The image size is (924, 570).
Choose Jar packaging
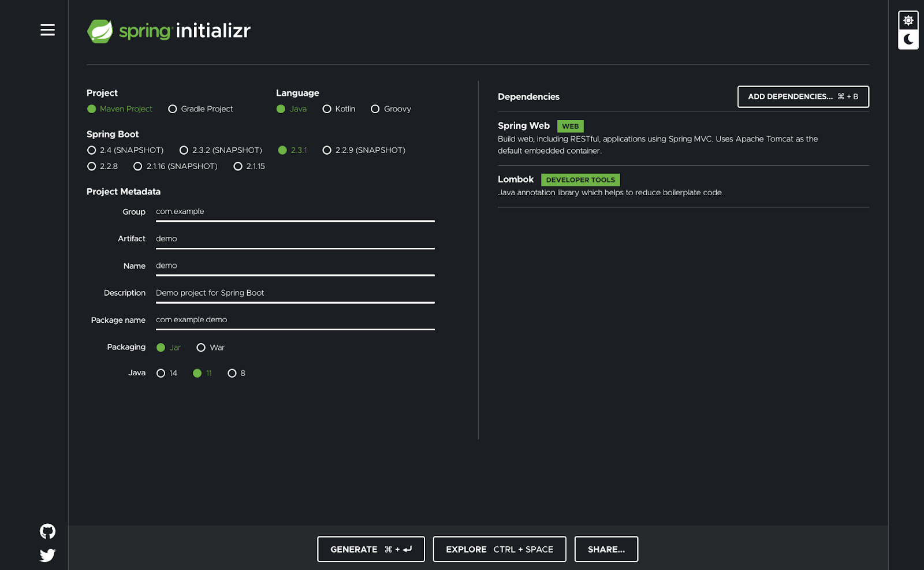click(x=169, y=348)
